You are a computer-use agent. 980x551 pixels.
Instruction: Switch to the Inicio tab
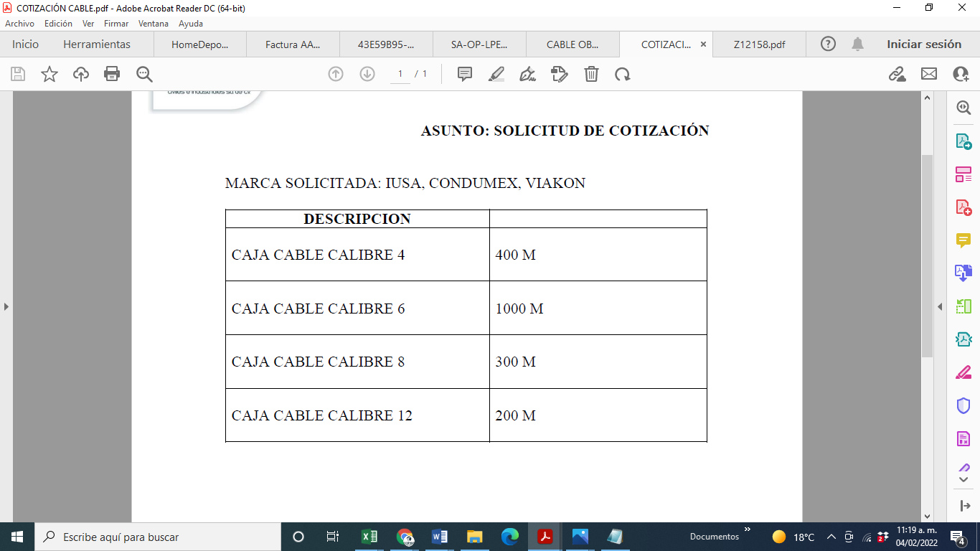click(25, 44)
